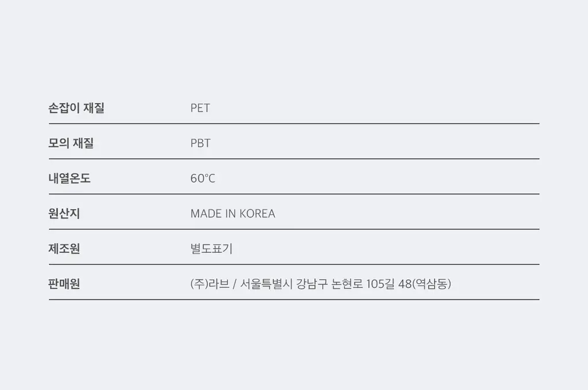Click the divider line under 원산지 row
Image resolution: width=588 pixels, height=390 pixels.
[x=294, y=229]
